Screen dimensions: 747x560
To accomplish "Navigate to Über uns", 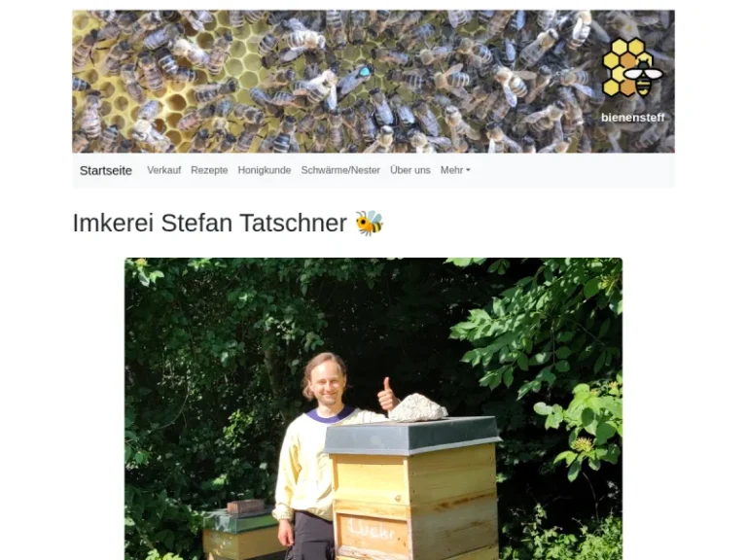I will 409,170.
